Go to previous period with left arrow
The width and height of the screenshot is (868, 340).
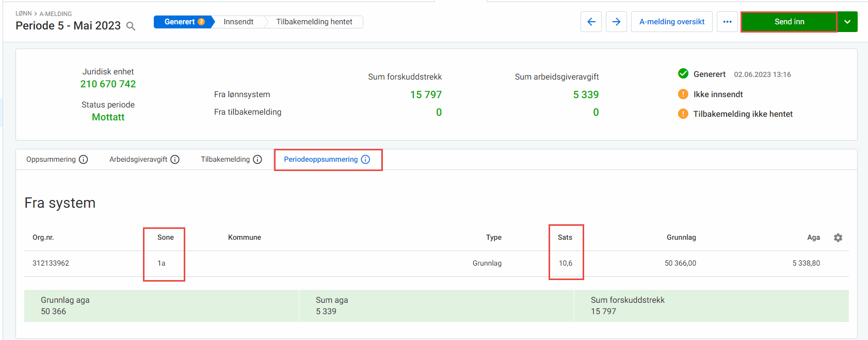coord(591,22)
